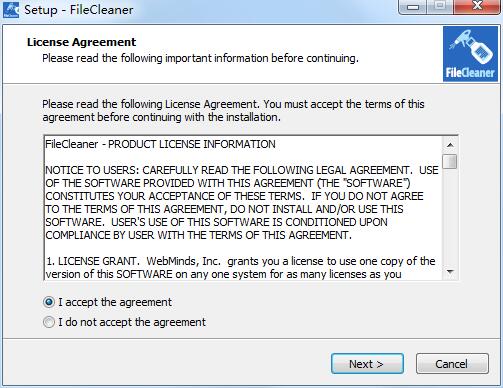Viewport: 503px width, 388px height.
Task: Minimize the Setup window
Action: (413, 6)
